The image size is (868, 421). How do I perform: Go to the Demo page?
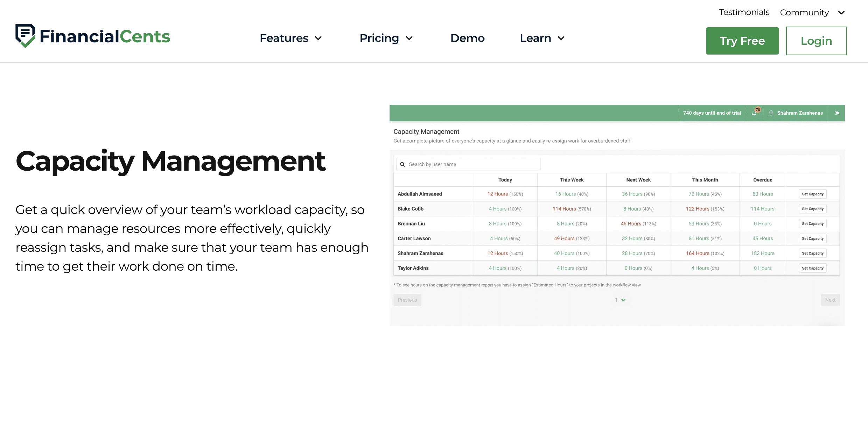467,38
